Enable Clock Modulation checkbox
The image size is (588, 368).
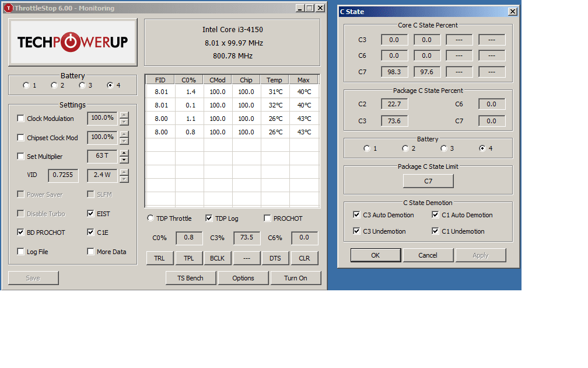[x=20, y=118]
